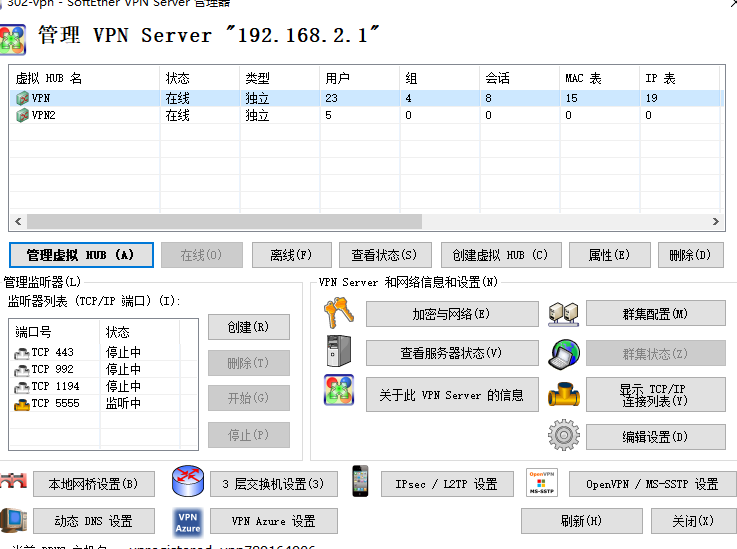Open 关于此 VPN Server 的信息
The width and height of the screenshot is (737, 549).
pos(452,395)
